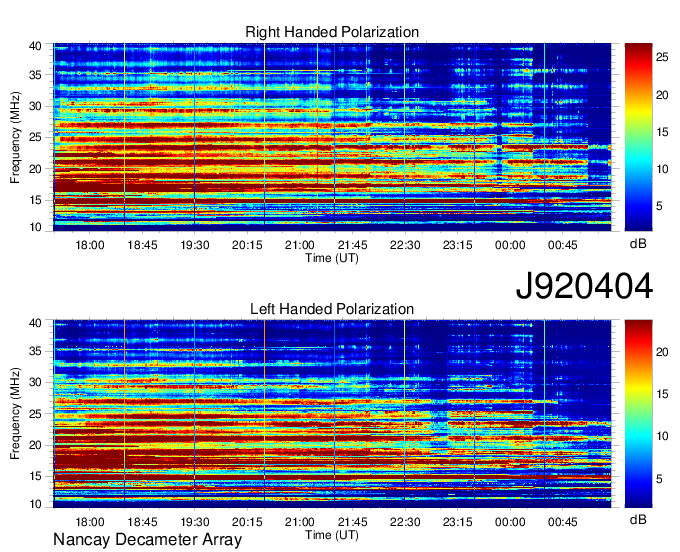Click the 19:30 time tick of Right Handed plot
This screenshot has width=680, height=552.
(x=195, y=245)
